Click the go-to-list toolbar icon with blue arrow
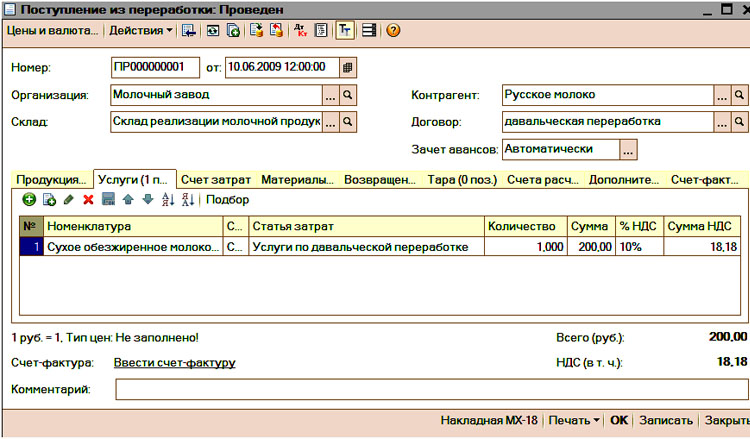Image resolution: width=750 pixels, height=439 pixels. (189, 31)
